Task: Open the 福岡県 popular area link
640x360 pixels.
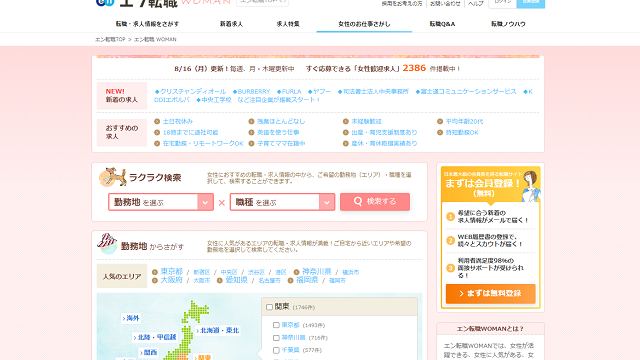Action: pos(307,280)
